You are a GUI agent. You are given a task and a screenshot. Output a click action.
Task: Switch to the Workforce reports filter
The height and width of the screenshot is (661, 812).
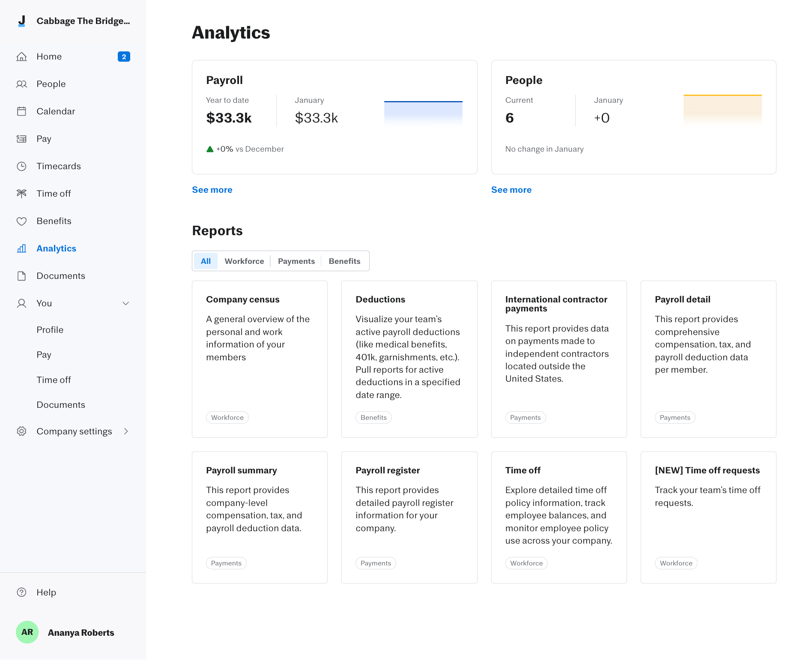coord(244,261)
